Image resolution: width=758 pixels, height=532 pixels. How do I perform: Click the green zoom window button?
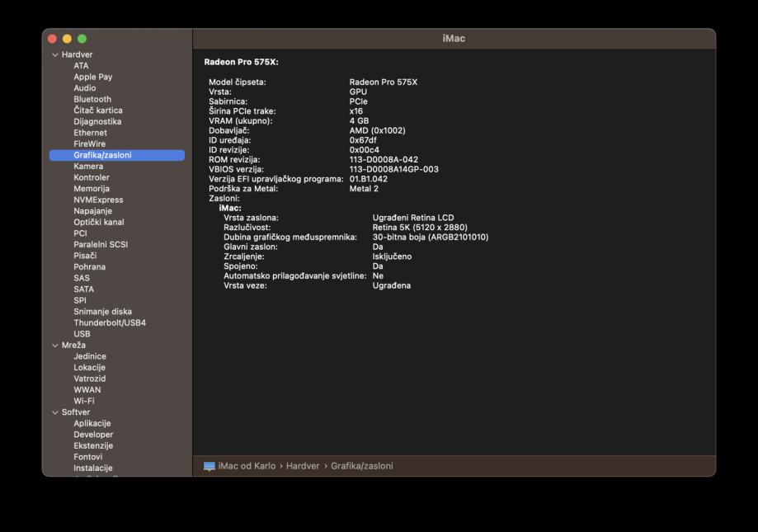tap(82, 39)
